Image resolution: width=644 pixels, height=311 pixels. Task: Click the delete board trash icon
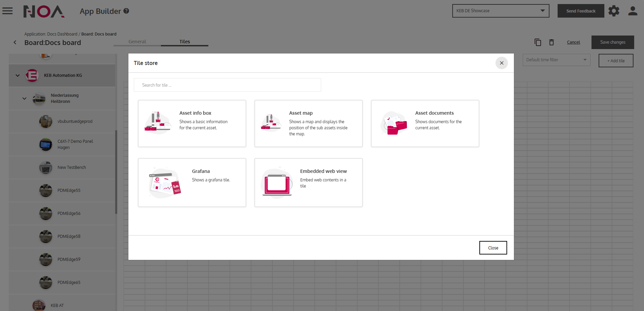(552, 42)
